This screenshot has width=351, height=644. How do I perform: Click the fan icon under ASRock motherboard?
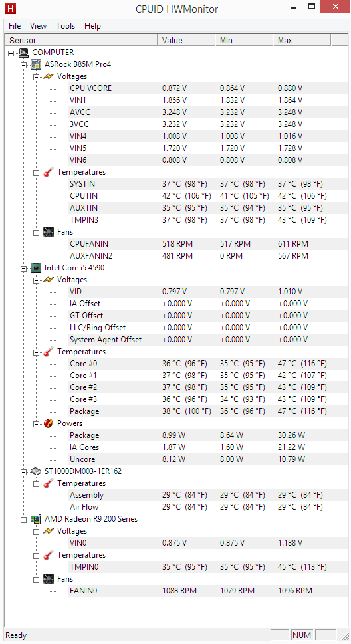(x=49, y=232)
